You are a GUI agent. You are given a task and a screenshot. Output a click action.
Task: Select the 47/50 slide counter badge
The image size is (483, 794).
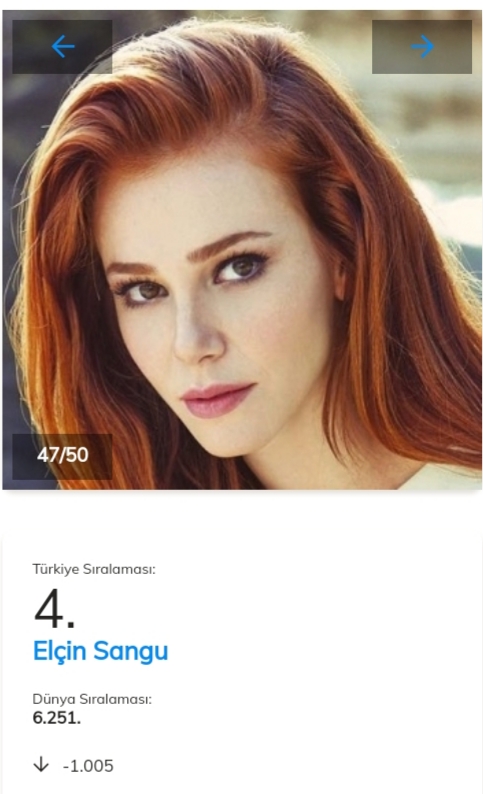point(62,456)
